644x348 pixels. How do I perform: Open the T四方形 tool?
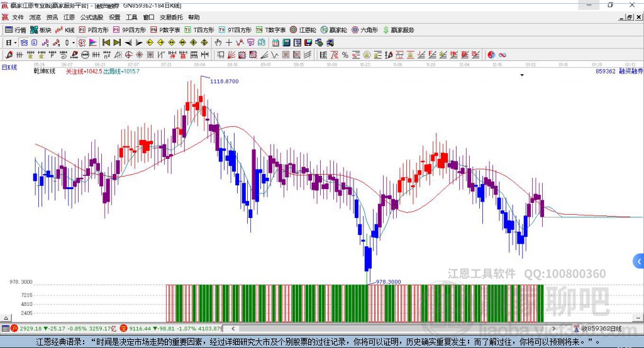(199, 30)
